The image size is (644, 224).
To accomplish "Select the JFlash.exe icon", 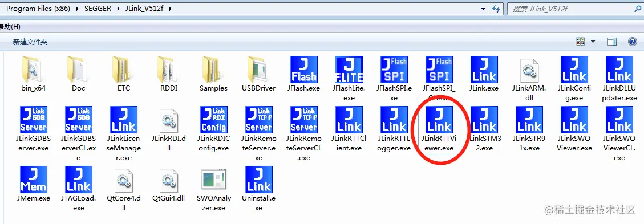I will 304,70.
